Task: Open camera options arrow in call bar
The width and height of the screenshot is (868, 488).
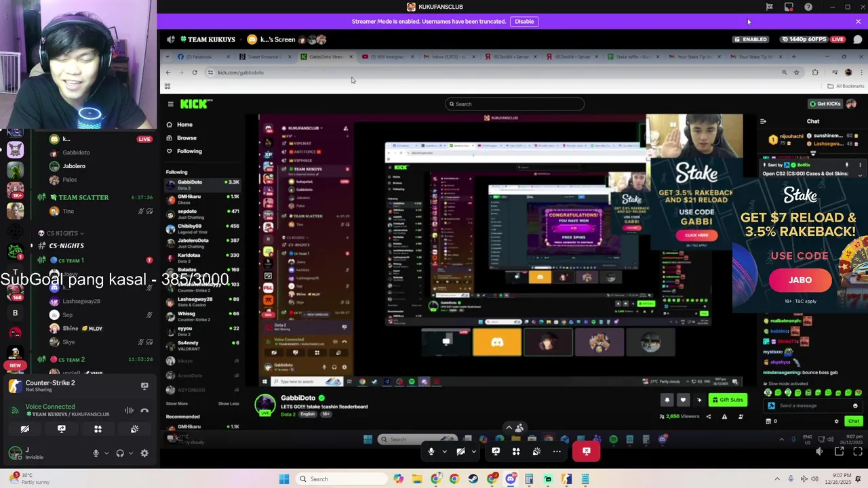Action: [x=473, y=451]
